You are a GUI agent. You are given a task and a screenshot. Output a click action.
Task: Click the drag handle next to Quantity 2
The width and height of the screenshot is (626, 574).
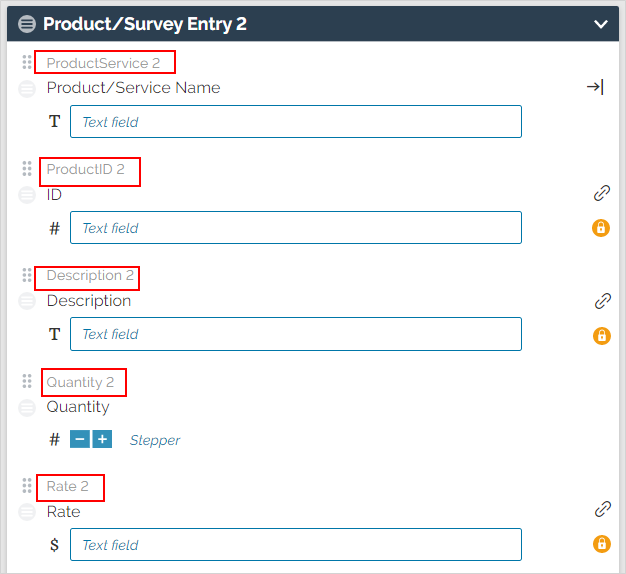click(x=27, y=381)
